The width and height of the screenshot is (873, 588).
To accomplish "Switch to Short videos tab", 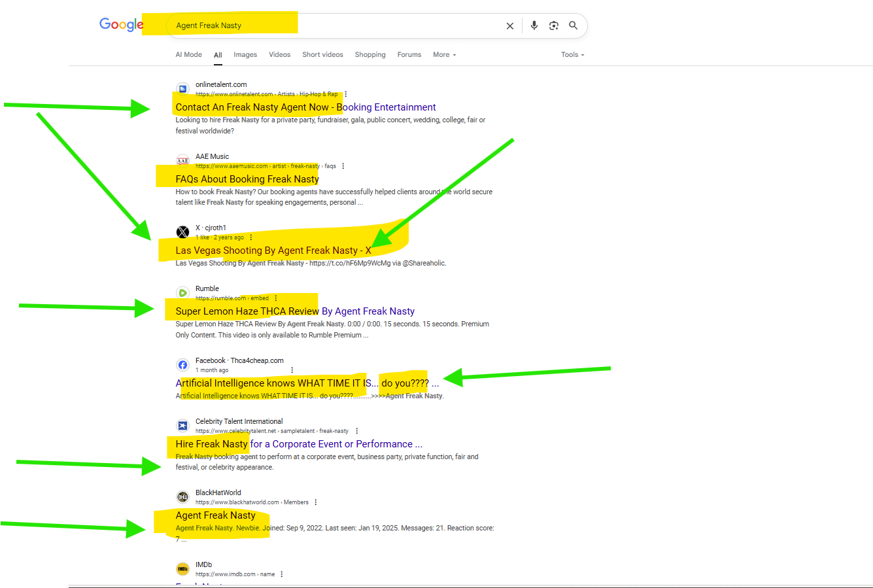I will [x=323, y=55].
